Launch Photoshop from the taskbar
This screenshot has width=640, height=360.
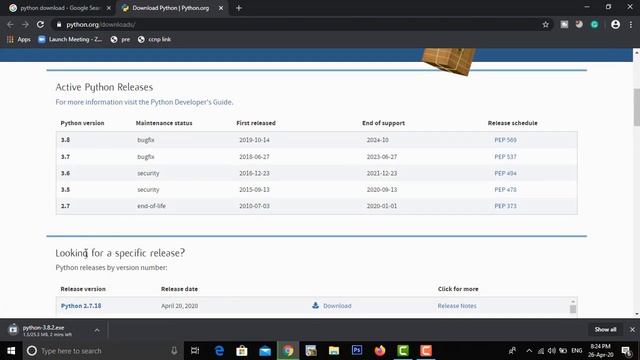pos(357,351)
